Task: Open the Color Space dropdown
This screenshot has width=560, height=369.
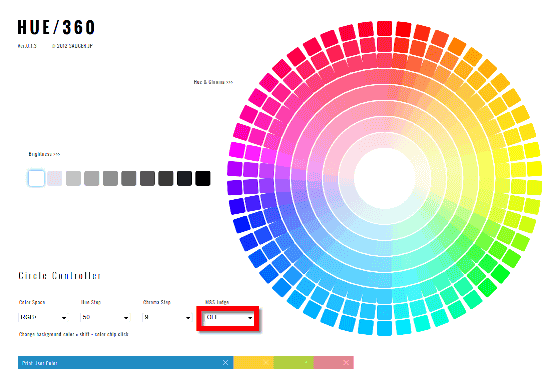Action: [43, 317]
